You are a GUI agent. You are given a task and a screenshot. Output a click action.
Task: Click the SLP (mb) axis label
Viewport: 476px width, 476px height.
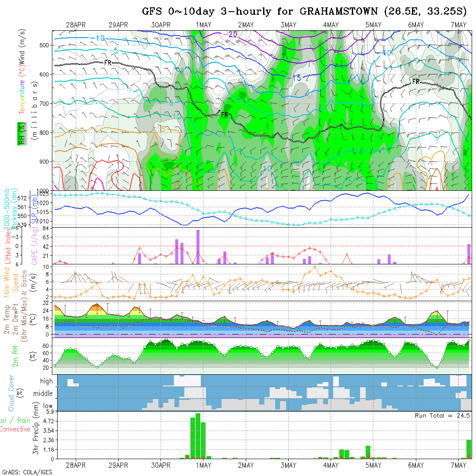(x=34, y=209)
